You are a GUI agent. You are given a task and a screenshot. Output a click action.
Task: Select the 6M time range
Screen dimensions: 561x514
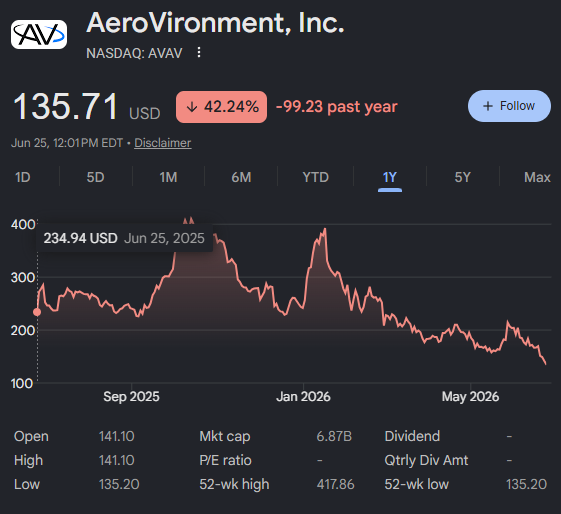point(241,177)
